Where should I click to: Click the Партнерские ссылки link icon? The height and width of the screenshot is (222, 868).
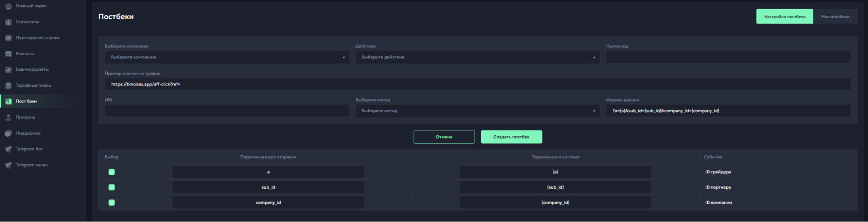click(8, 38)
